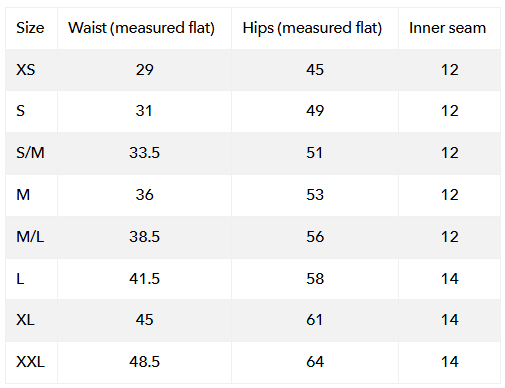Image resolution: width=505 pixels, height=388 pixels.
Task: Select the Waist (measured flat) header
Action: click(x=141, y=28)
